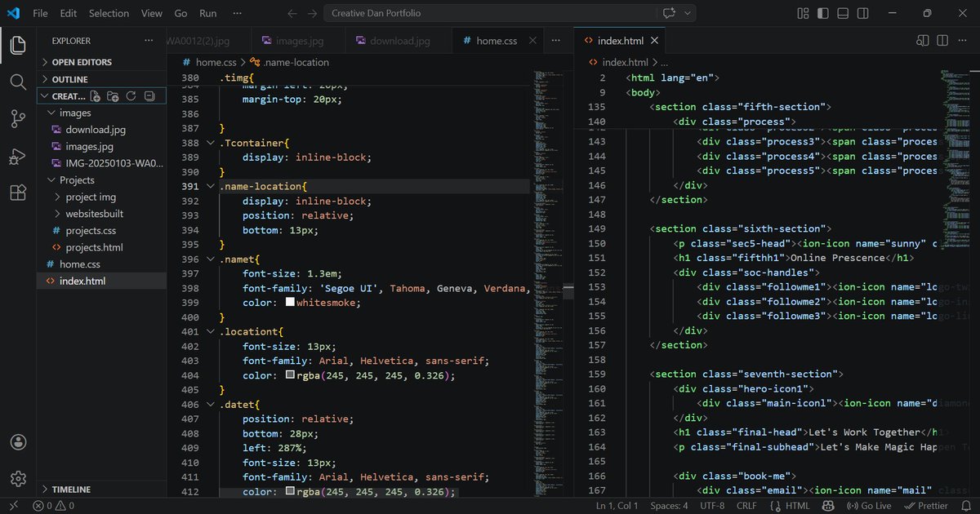The width and height of the screenshot is (980, 514).
Task: Open more actions for right editor group
Action: pyautogui.click(x=962, y=40)
